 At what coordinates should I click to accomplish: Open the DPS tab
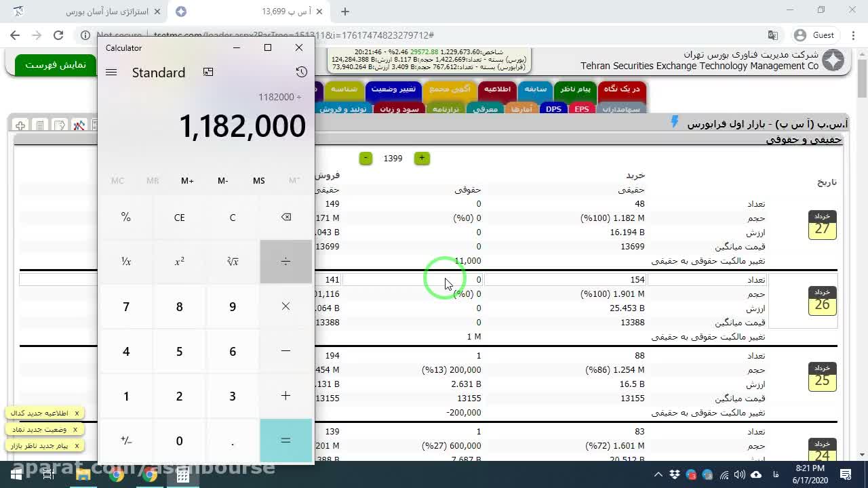point(553,108)
